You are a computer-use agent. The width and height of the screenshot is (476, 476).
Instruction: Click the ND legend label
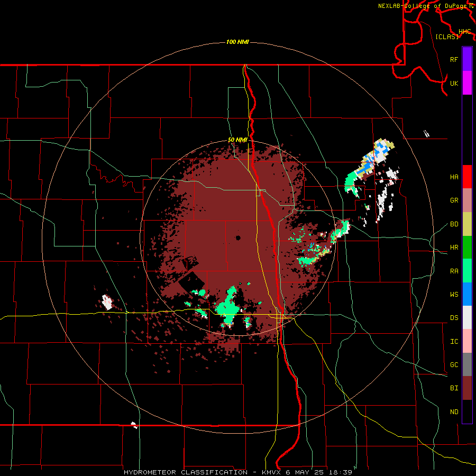(454, 412)
